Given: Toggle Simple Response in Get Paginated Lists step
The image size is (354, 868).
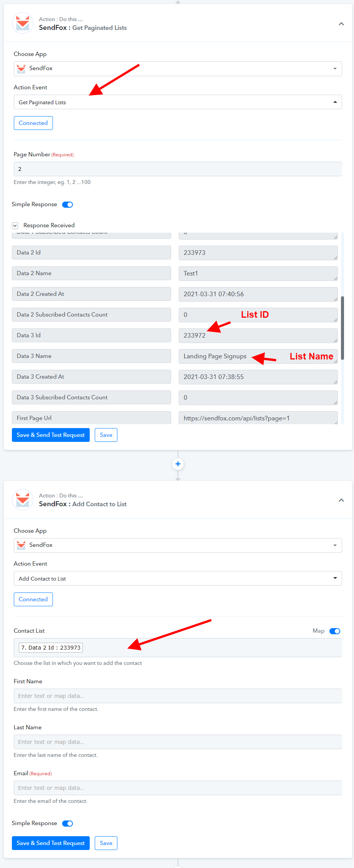Looking at the screenshot, I should point(68,205).
